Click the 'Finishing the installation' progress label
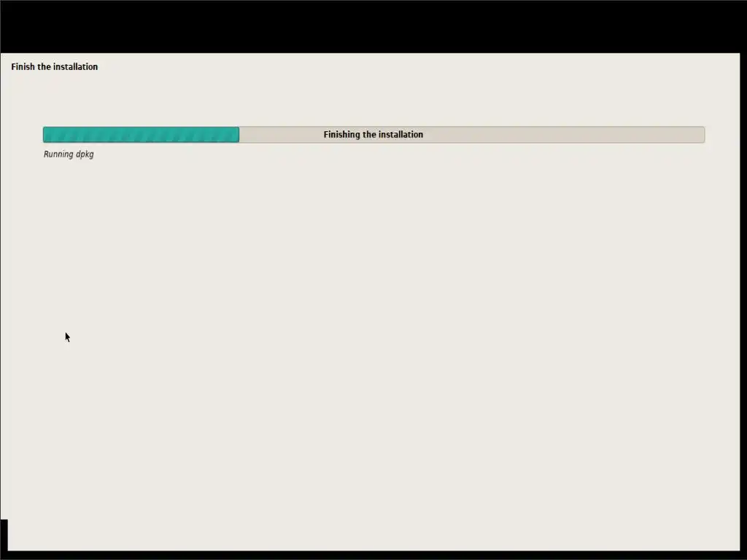Viewport: 747px width, 560px height. (373, 134)
